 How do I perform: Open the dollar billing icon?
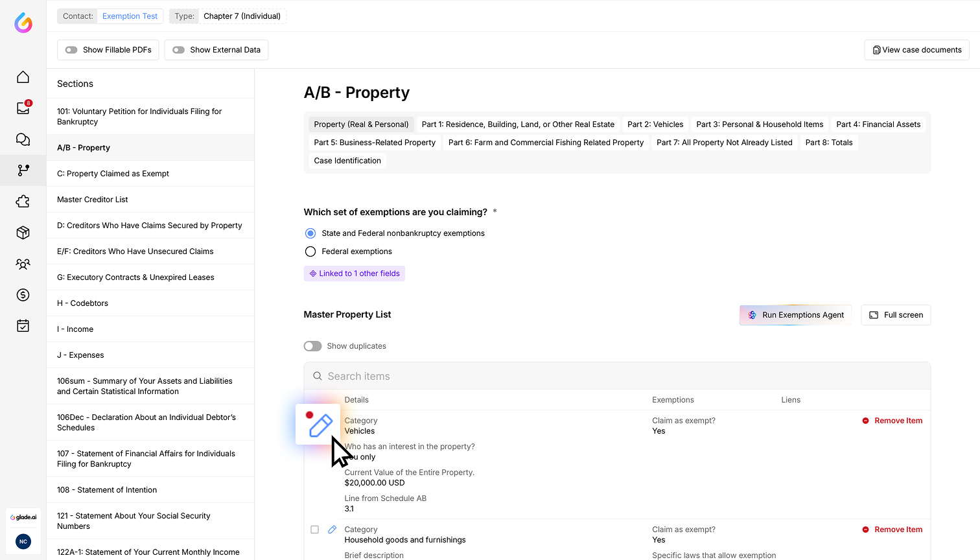pos(23,295)
